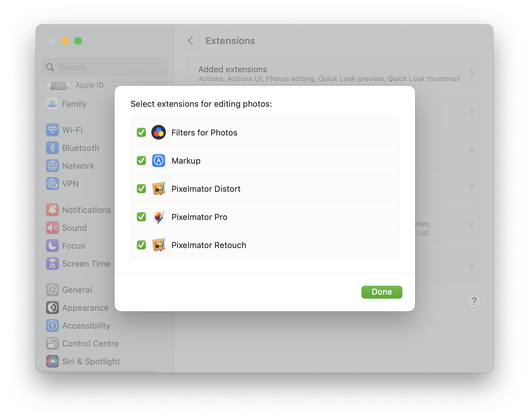
Task: Confirm with the Done button
Action: click(382, 292)
